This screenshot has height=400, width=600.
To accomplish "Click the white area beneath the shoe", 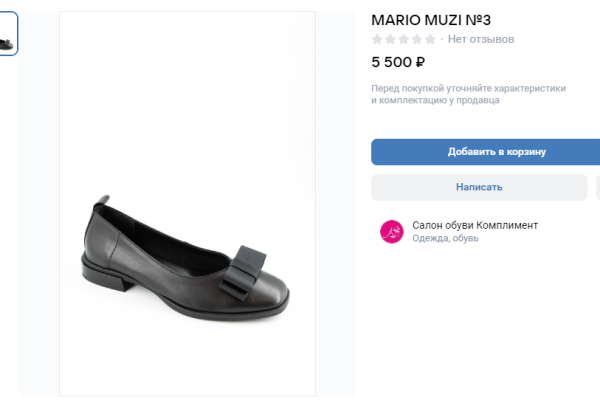I will [187, 355].
